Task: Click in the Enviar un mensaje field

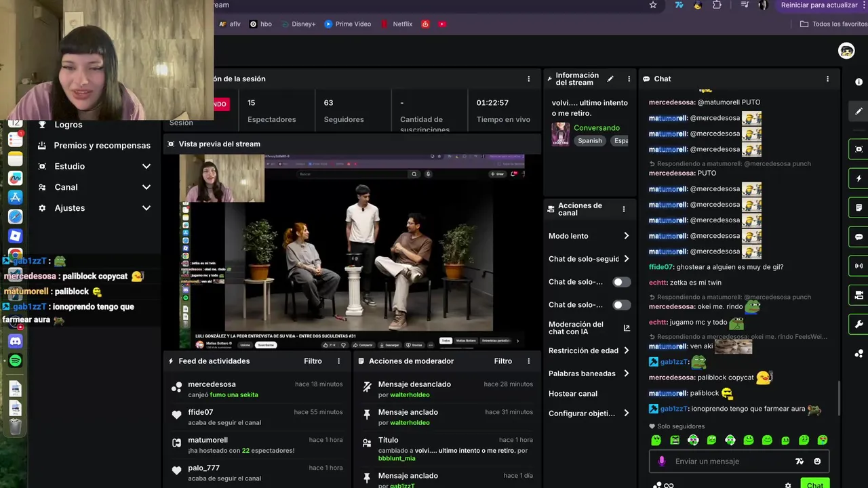Action: coord(732,462)
